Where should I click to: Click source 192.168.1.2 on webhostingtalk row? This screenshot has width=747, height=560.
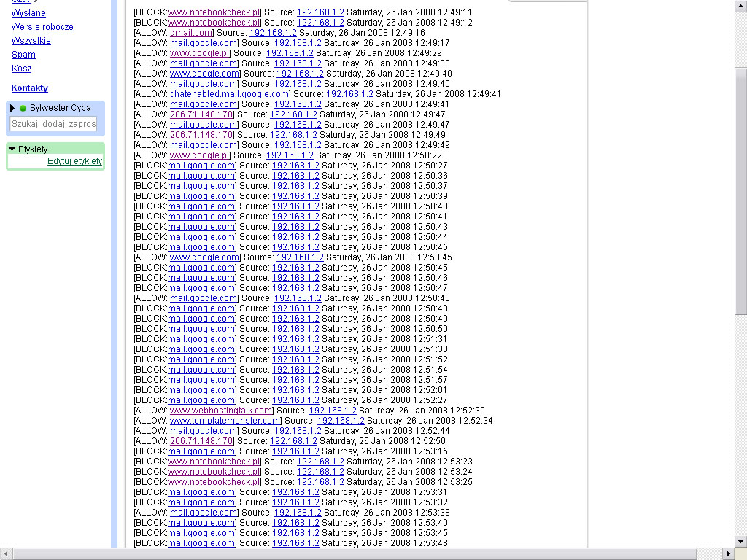click(333, 411)
